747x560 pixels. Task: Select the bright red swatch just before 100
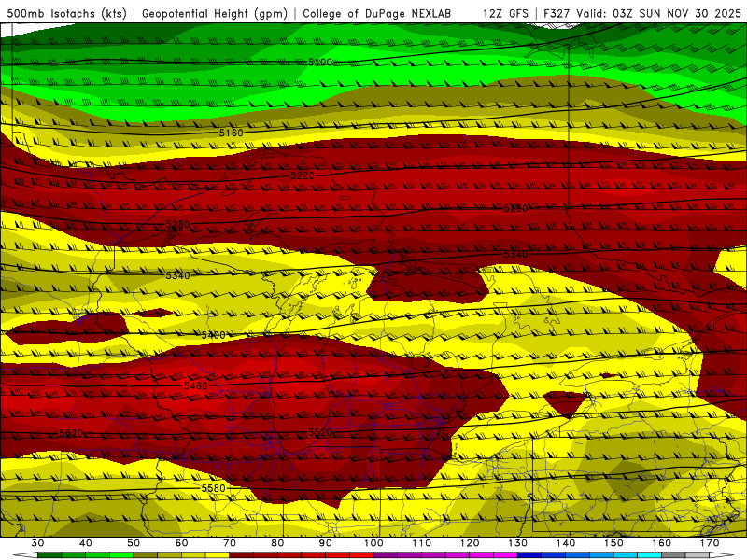point(361,555)
